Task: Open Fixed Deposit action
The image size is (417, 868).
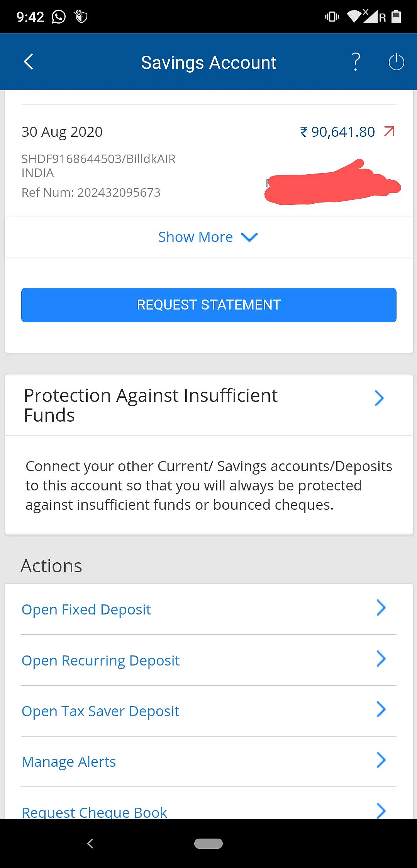Action: tap(209, 609)
